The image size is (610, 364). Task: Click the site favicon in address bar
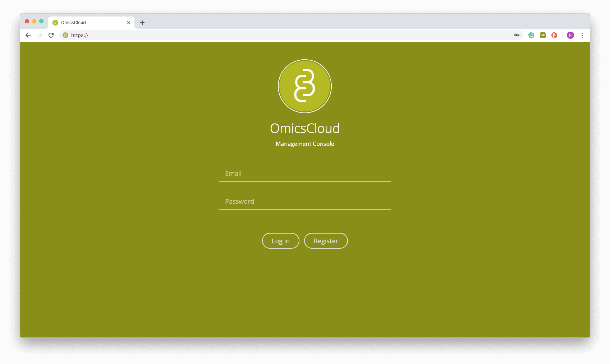tap(65, 35)
